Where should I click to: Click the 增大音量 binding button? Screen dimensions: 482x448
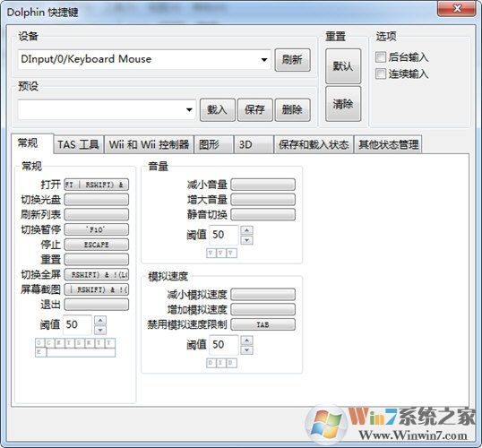point(263,200)
